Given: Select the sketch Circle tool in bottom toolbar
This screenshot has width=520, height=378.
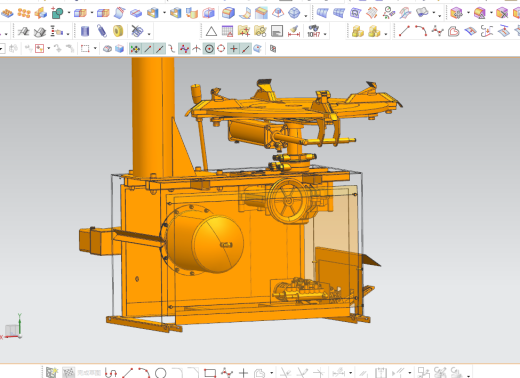Looking at the screenshot, I should click(160, 372).
